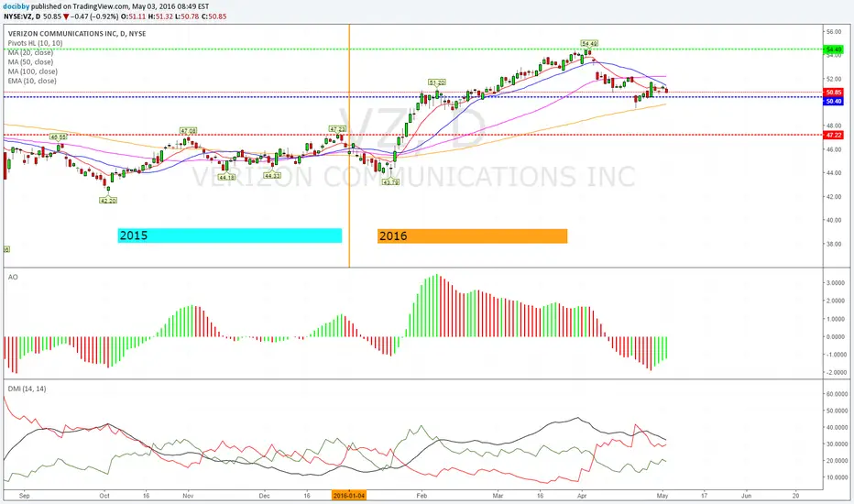Open the docibby author profile link

pos(16,6)
